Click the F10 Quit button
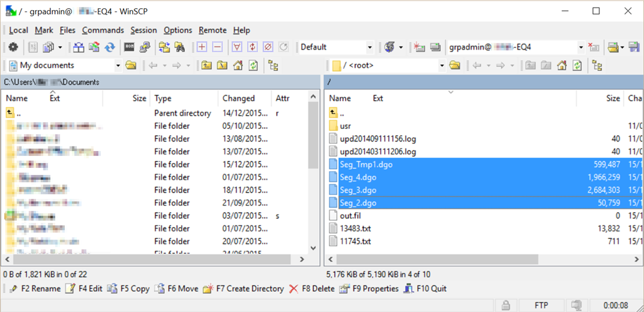Viewport: 644px width, 312px height. click(x=425, y=289)
